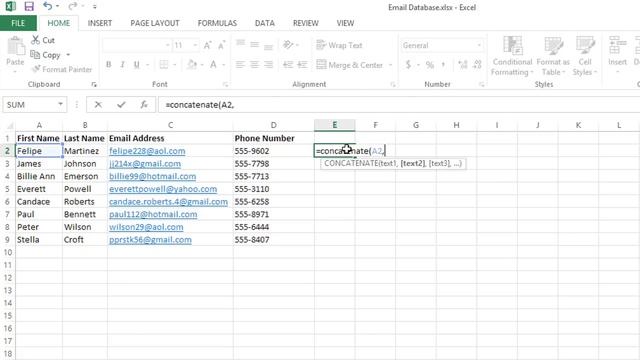This screenshot has width=640, height=360.
Task: Click the Insert Function fx icon
Action: pos(144,105)
